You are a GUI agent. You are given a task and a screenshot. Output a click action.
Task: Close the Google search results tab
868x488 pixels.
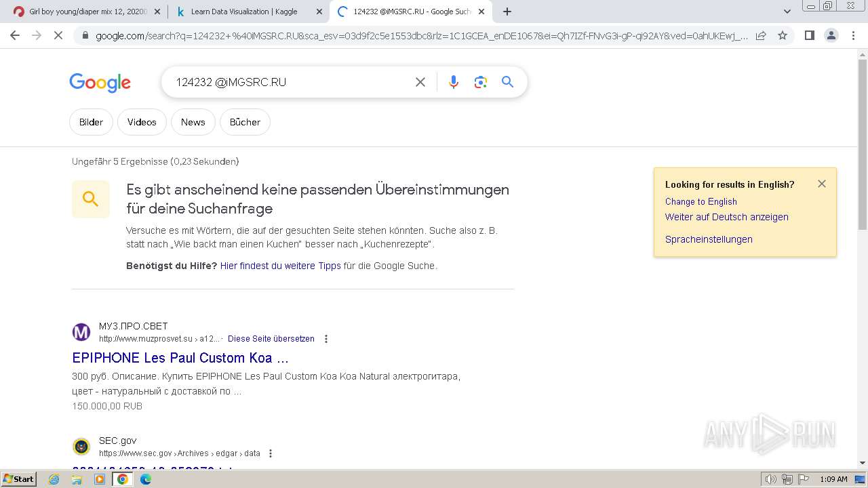click(481, 12)
